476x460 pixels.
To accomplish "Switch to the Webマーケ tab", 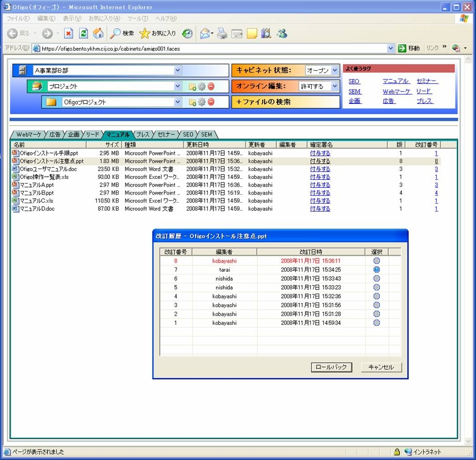I will pos(29,134).
